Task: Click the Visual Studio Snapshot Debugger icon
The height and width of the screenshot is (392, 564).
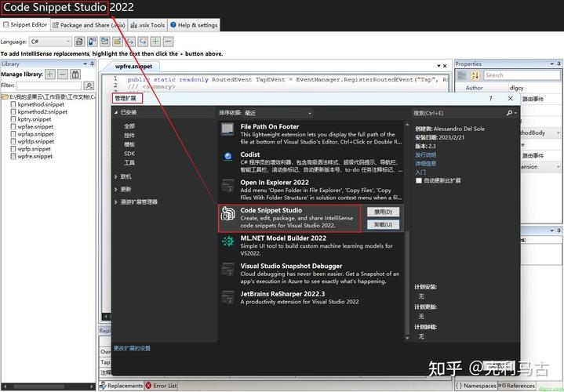Action: [x=227, y=269]
